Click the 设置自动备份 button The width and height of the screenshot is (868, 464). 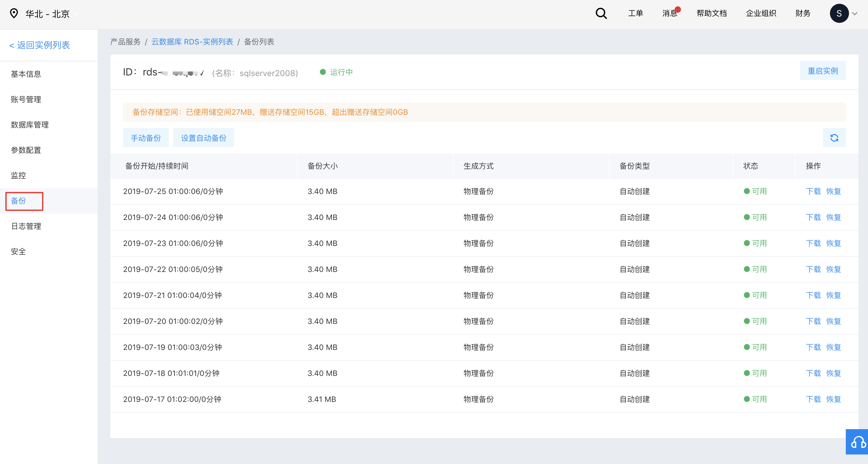[203, 138]
